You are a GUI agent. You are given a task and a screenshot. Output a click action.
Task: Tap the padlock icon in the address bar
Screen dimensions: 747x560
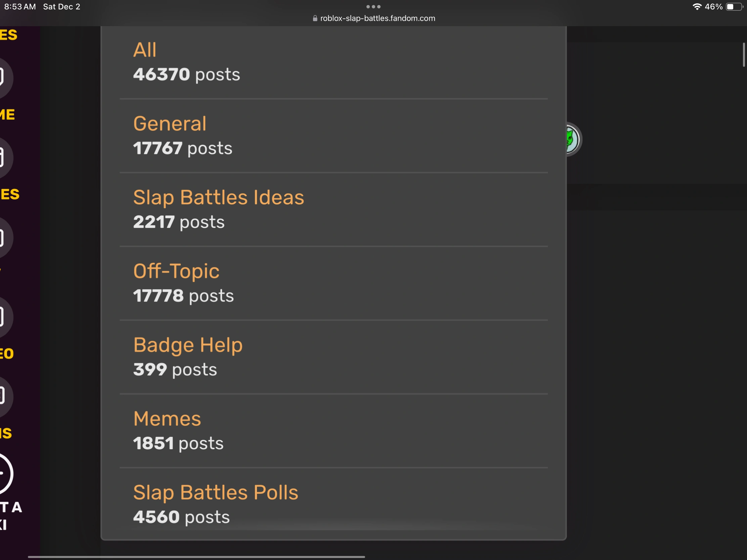315,18
